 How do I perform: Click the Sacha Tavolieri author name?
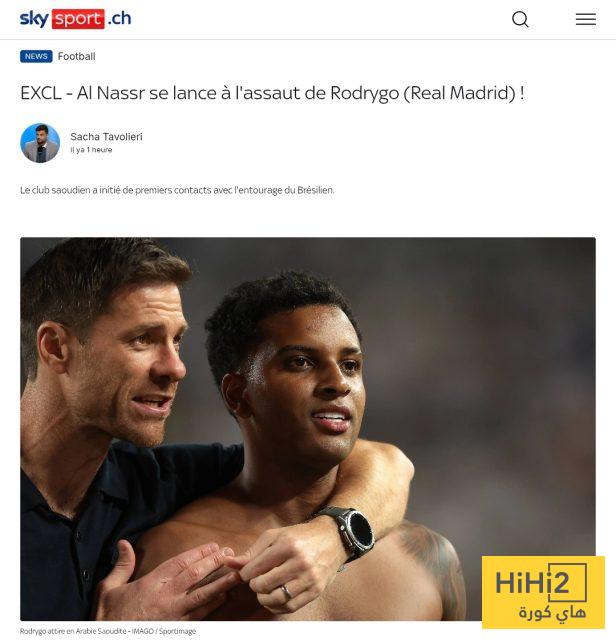pyautogui.click(x=106, y=136)
